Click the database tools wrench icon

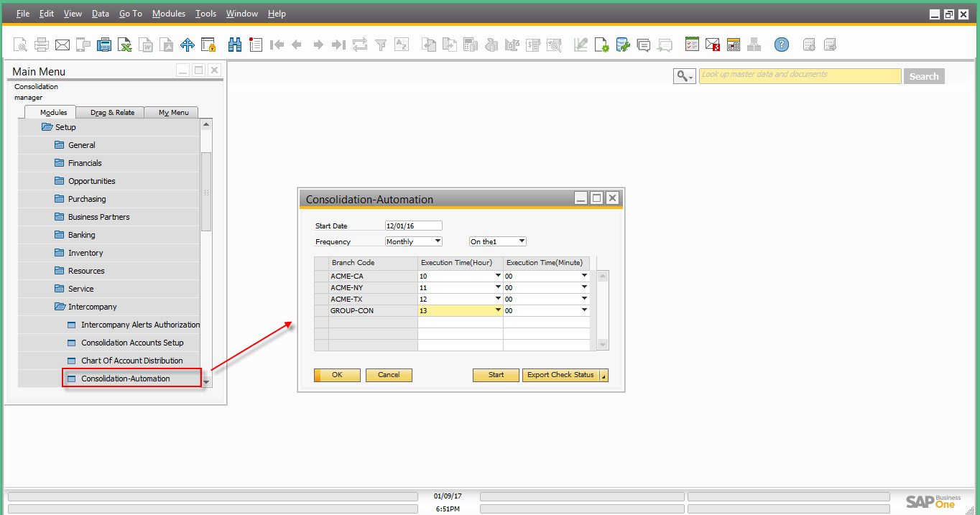coord(623,45)
